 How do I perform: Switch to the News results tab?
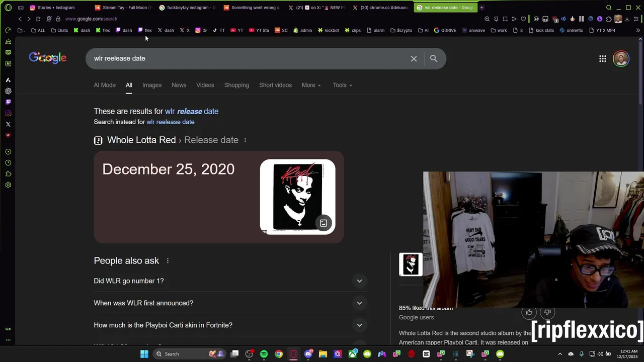179,85
